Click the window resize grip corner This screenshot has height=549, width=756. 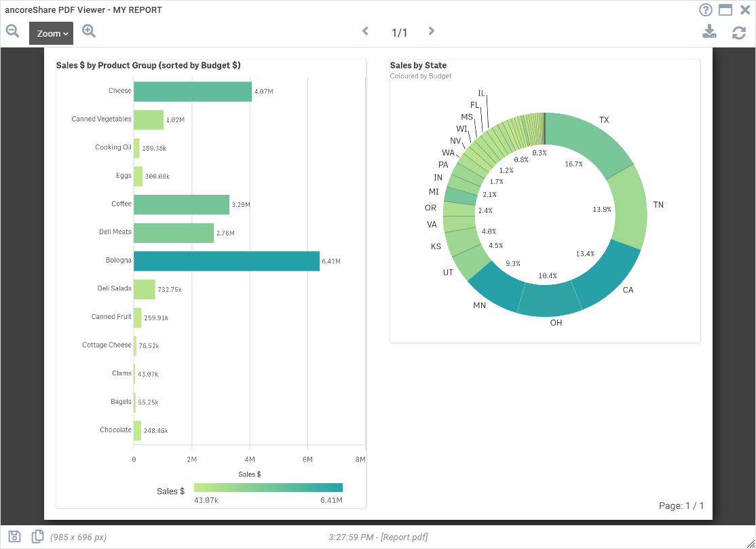[x=750, y=543]
